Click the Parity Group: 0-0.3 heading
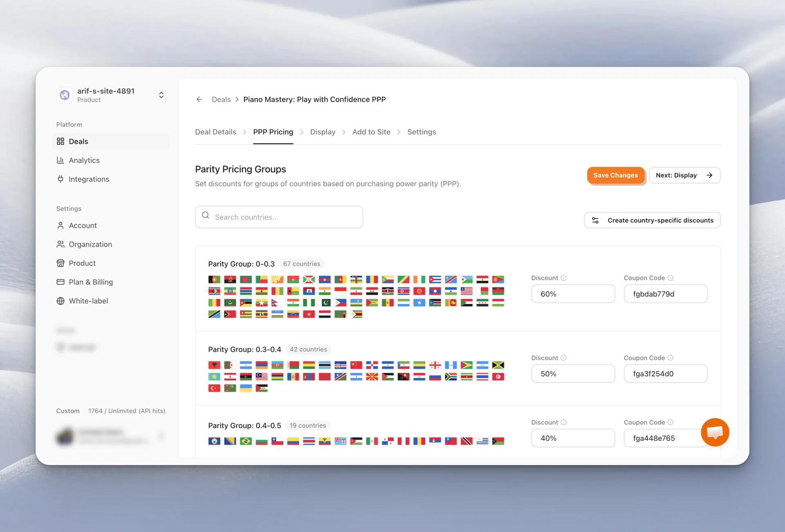The height and width of the screenshot is (532, 785). 241,264
